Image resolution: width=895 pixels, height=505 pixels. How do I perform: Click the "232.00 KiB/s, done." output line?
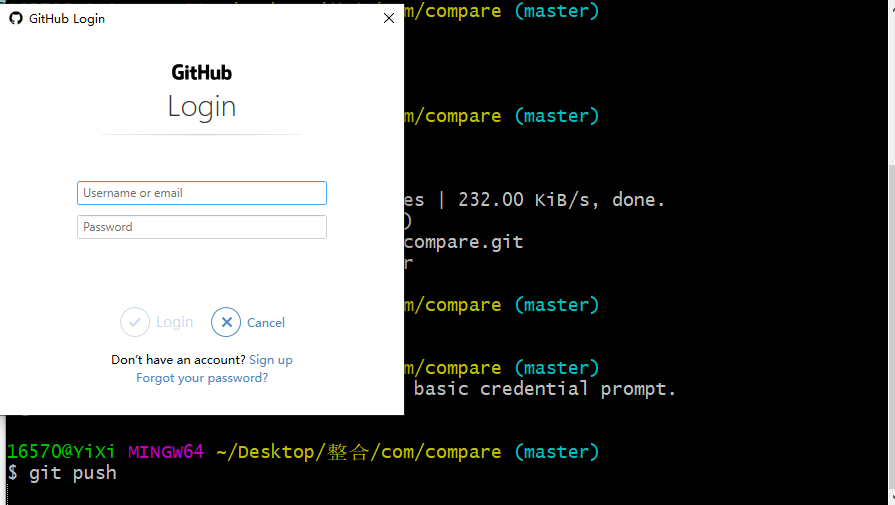561,199
